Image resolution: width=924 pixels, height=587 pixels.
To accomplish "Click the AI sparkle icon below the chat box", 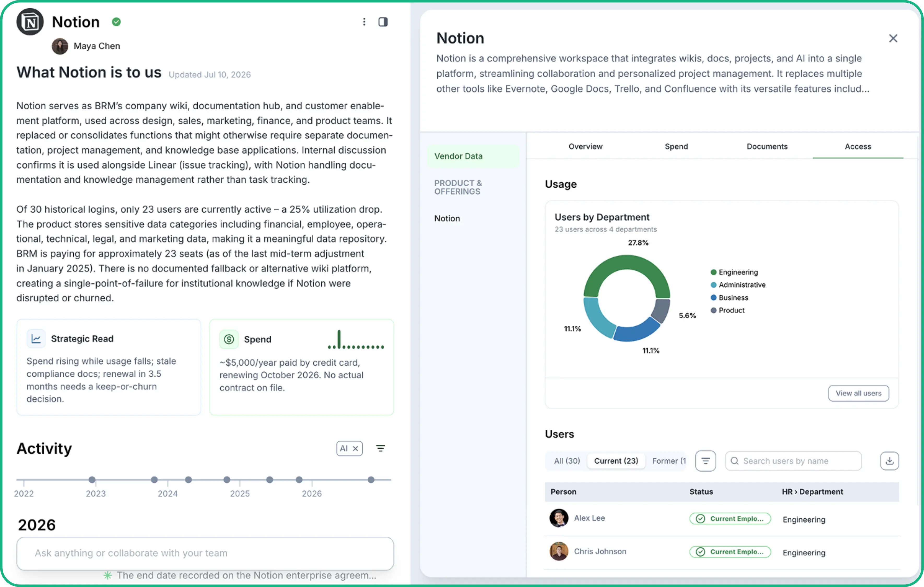I will point(108,576).
